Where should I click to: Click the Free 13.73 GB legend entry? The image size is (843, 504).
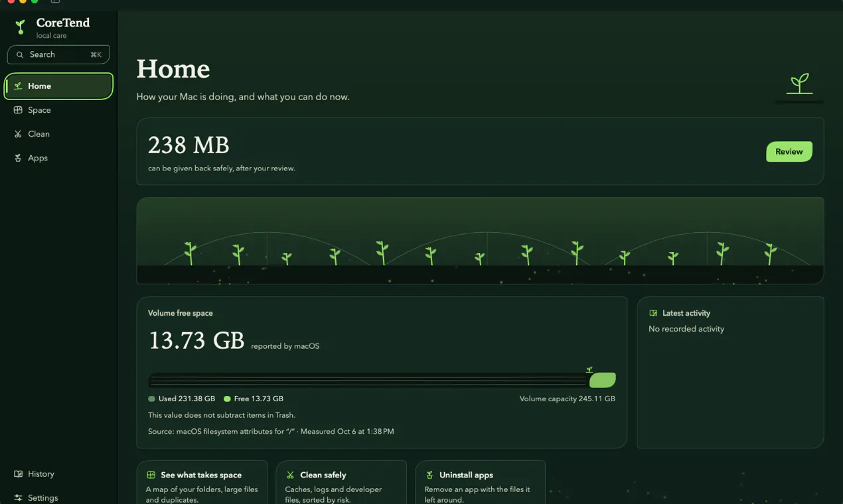(254, 399)
